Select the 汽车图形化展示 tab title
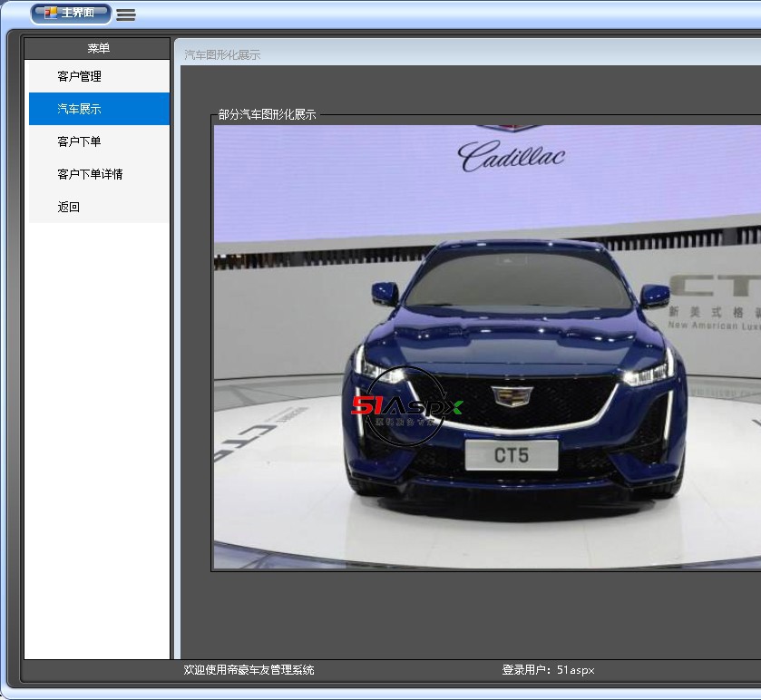Viewport: 761px width, 700px height. (222, 54)
